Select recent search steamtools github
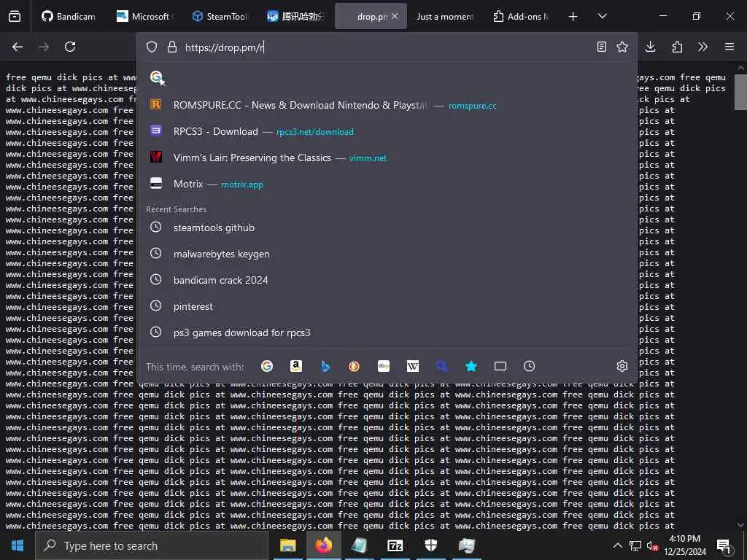Viewport: 747px width, 560px height. coord(387,227)
